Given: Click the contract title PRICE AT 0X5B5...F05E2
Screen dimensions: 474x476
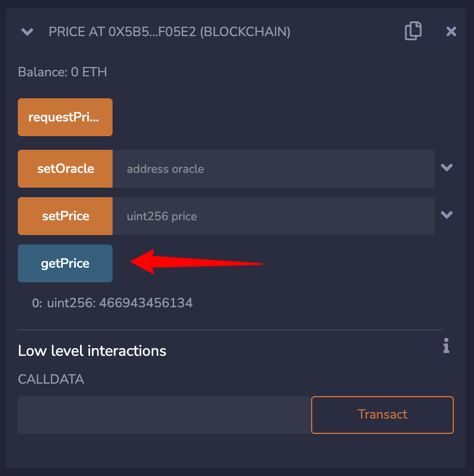Looking at the screenshot, I should tap(169, 32).
